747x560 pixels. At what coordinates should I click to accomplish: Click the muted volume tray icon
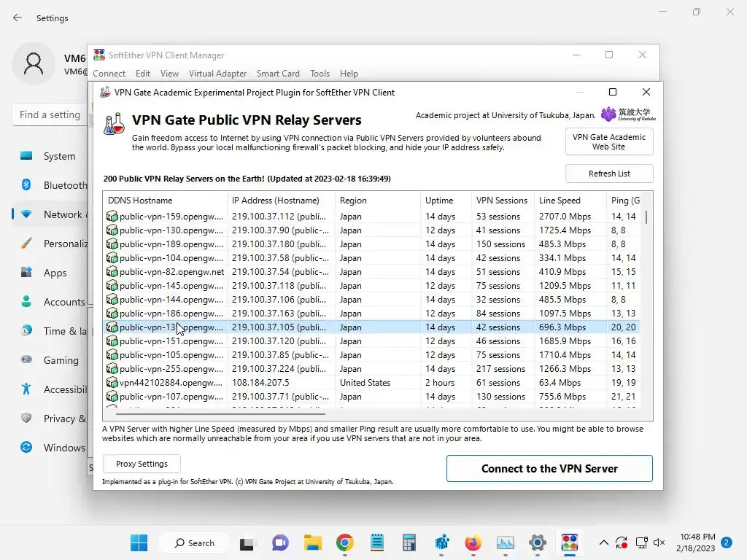[x=659, y=542]
